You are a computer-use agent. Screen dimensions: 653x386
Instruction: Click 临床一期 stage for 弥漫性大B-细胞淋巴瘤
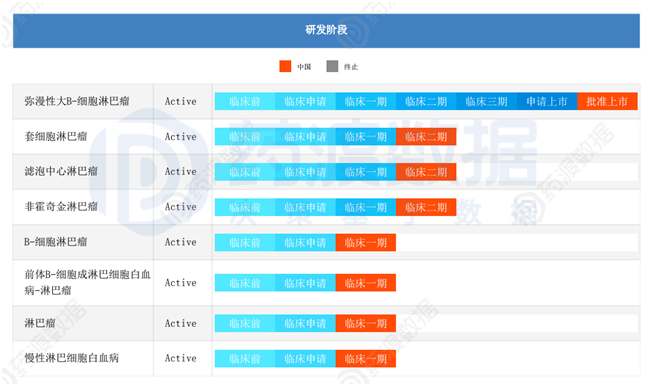366,101
